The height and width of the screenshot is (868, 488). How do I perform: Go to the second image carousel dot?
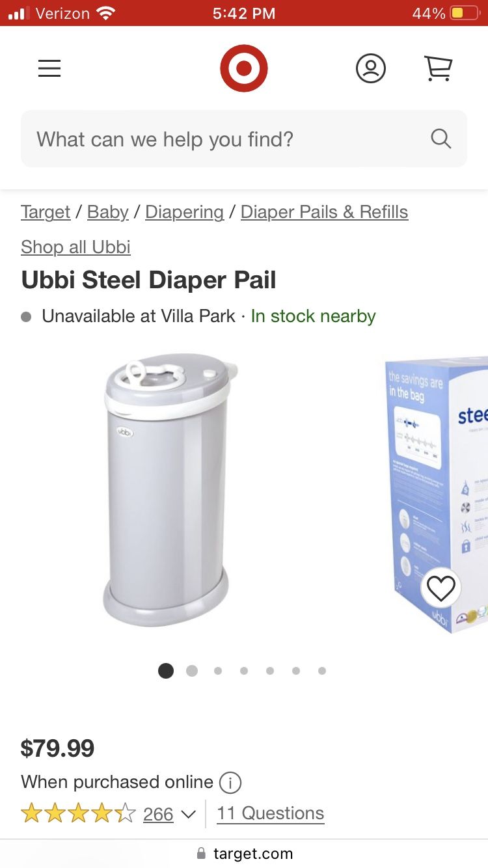click(x=192, y=671)
